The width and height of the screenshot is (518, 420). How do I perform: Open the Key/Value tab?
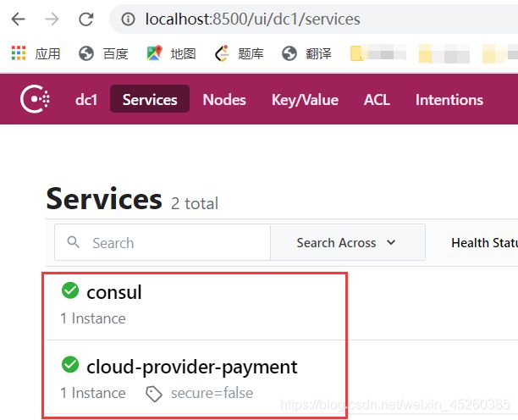pyautogui.click(x=305, y=99)
